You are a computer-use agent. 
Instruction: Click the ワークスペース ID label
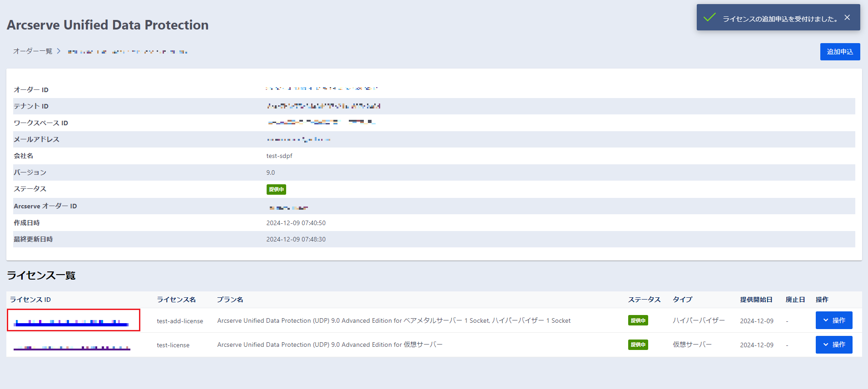pyautogui.click(x=41, y=123)
